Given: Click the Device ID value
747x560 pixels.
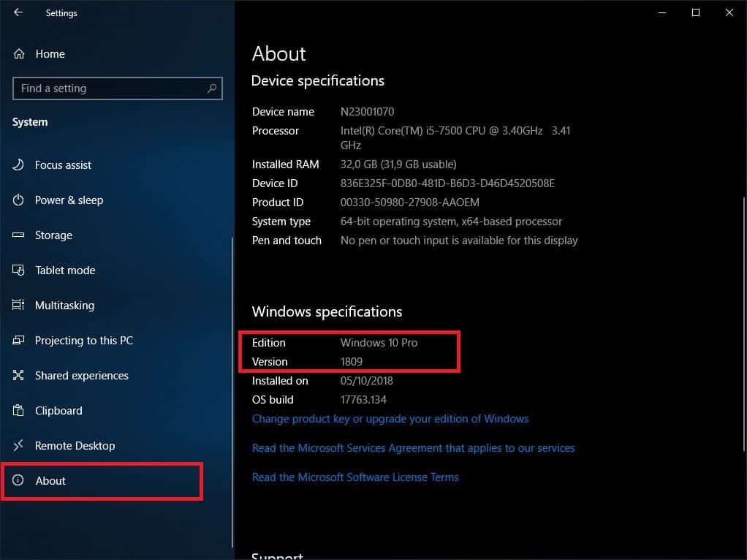Looking at the screenshot, I should coord(447,183).
